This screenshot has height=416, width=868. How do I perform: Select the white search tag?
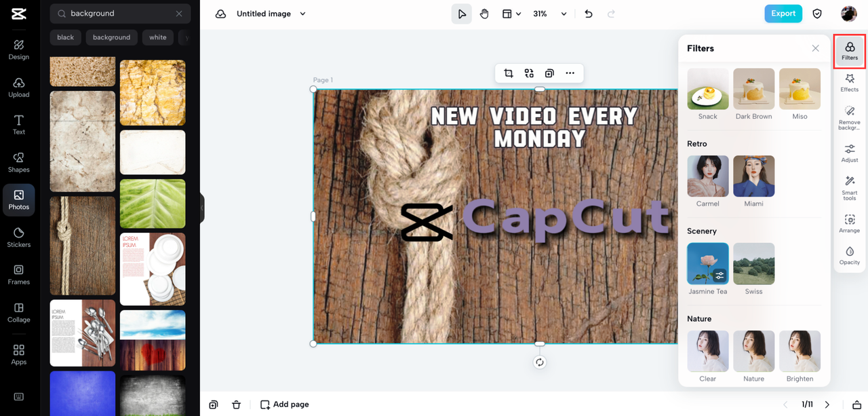point(158,37)
